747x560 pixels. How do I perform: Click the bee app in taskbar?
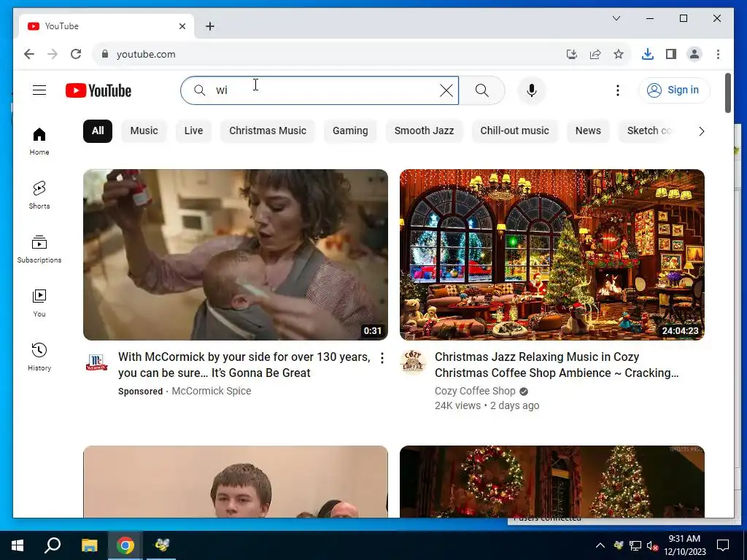coord(162,545)
